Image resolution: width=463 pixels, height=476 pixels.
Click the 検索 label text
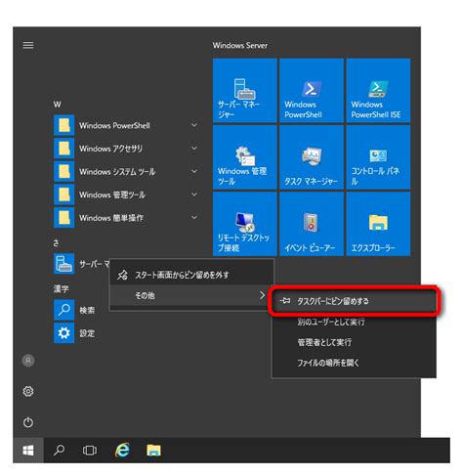tap(87, 310)
